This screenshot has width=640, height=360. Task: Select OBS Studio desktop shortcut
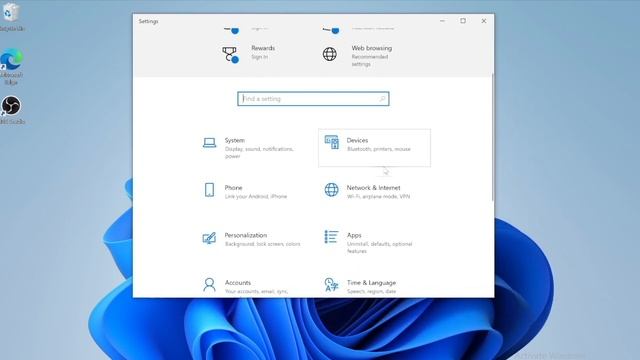pos(11,110)
